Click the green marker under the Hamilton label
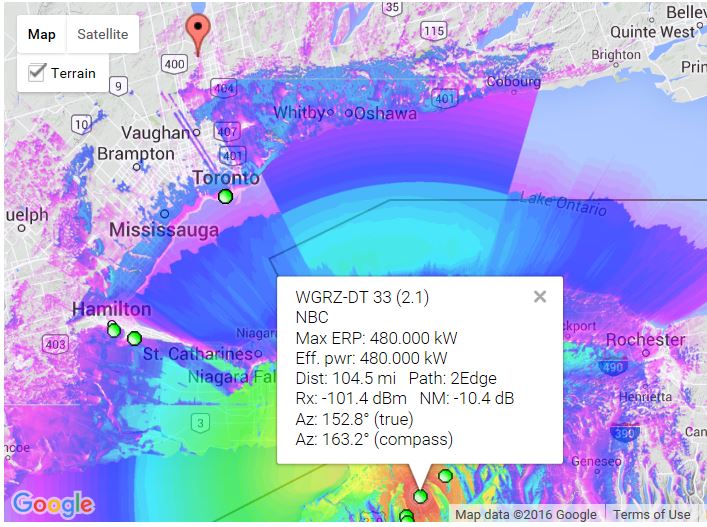This screenshot has height=527, width=707. pyautogui.click(x=113, y=329)
